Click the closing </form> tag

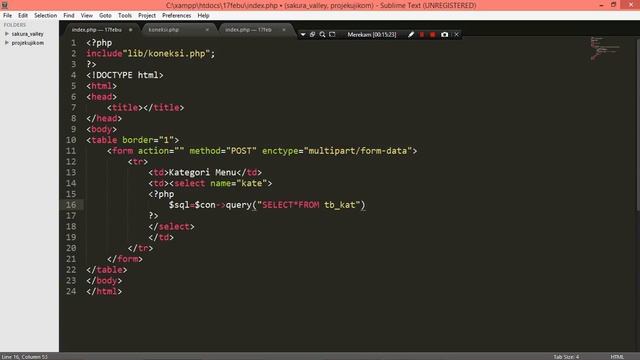(x=125, y=259)
